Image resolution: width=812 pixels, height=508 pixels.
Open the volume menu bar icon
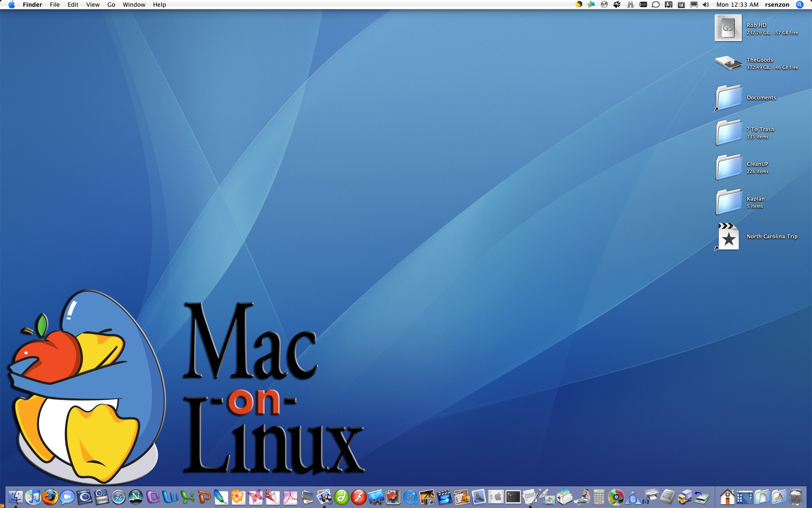click(706, 5)
